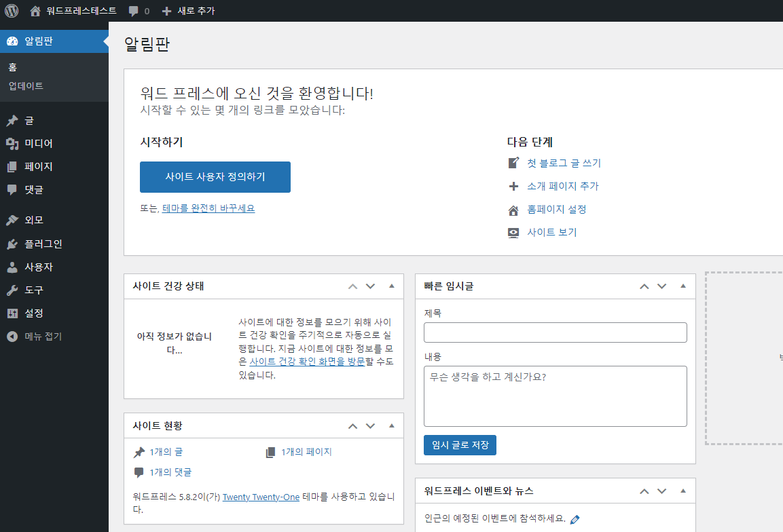The image size is (783, 532).
Task: Open the 1개의 페이지 link
Action: (x=306, y=452)
